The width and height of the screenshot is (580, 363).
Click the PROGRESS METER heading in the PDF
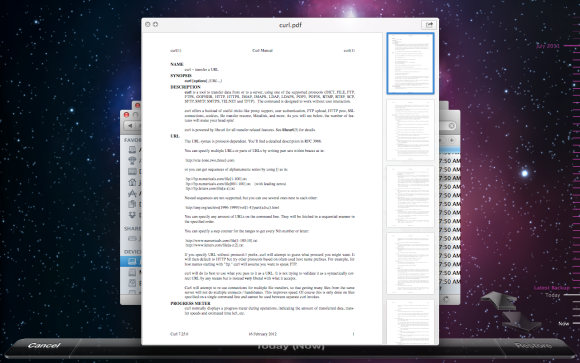(190, 303)
